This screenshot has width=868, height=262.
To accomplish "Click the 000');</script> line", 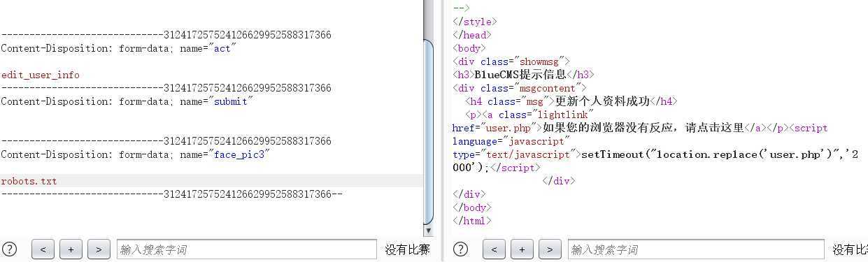I will click(x=497, y=168).
